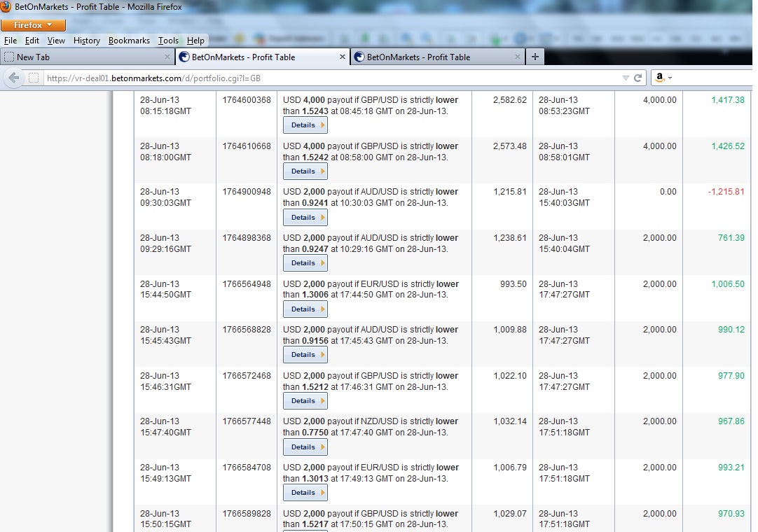Select reference number 1764600368
The image size is (758, 532).
click(x=247, y=100)
